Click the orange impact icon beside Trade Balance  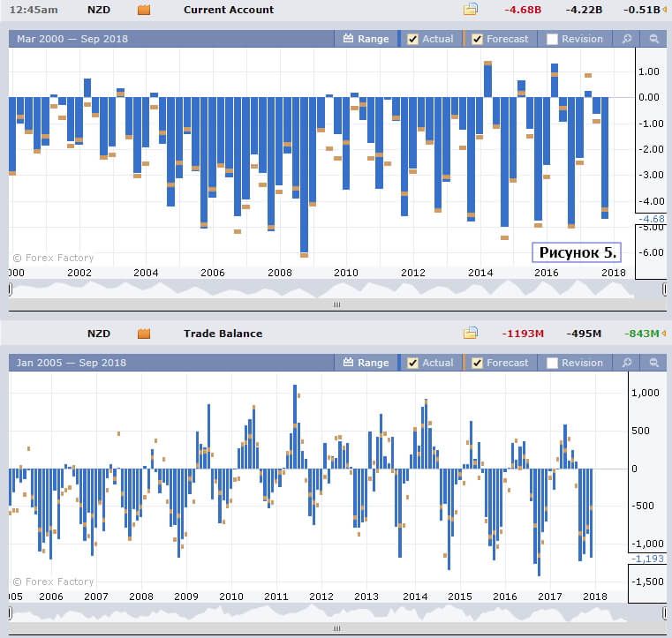click(144, 334)
